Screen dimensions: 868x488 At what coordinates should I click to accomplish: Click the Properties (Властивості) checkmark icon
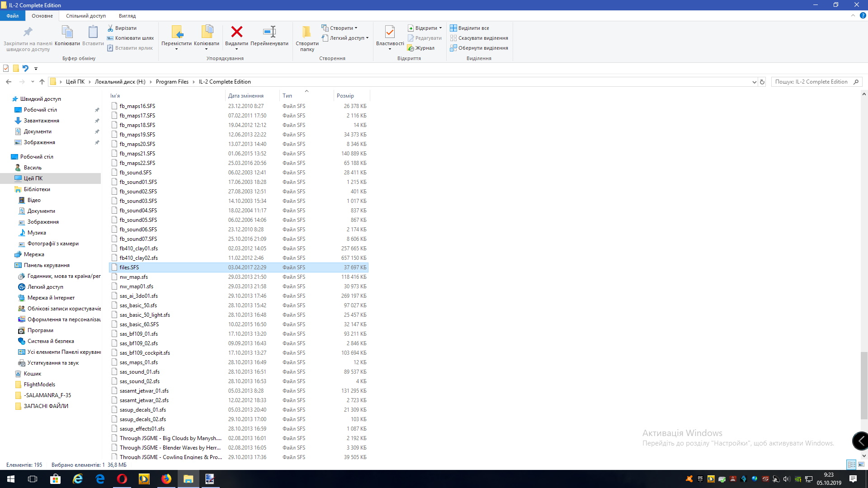coord(390,32)
